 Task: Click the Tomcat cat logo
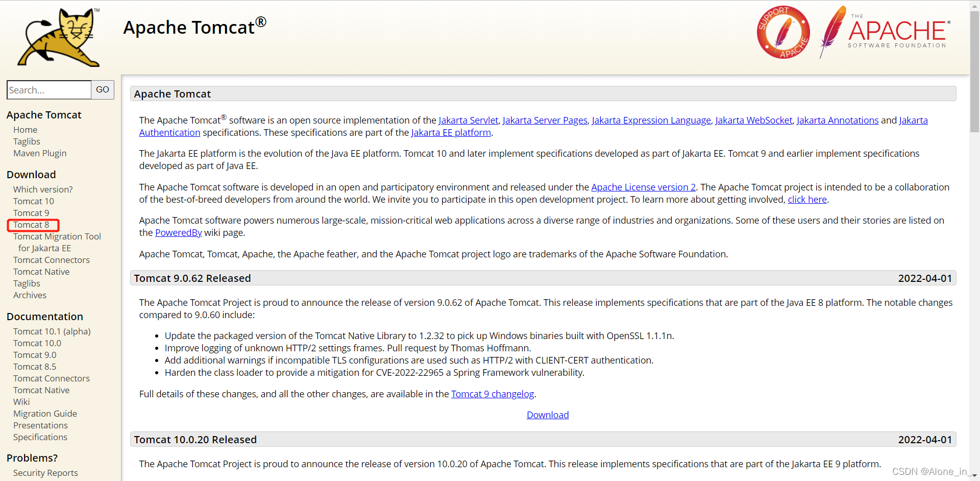[x=59, y=37]
